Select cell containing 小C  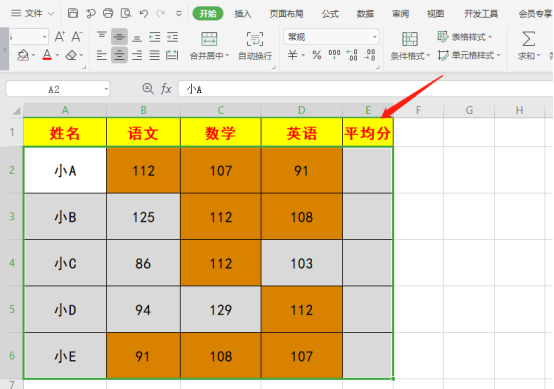point(65,263)
